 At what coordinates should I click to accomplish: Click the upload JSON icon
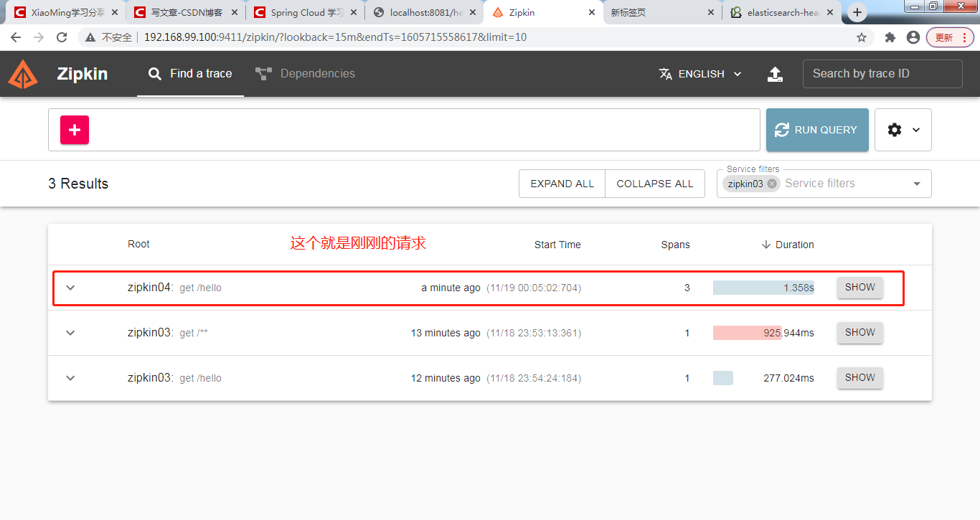coord(775,74)
